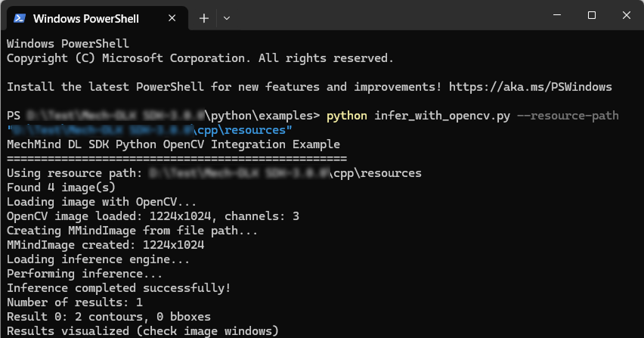Open the https://aka.ms/PSWindows link

(x=530, y=87)
